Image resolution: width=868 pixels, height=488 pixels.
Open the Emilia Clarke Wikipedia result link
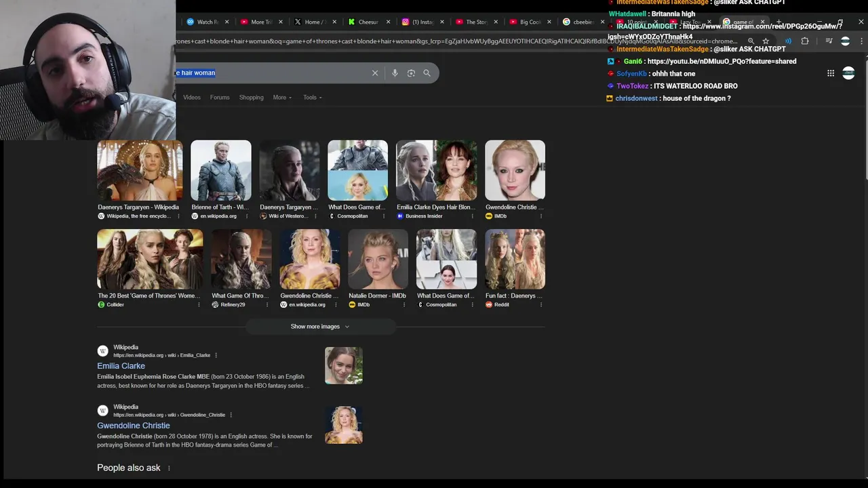(121, 366)
